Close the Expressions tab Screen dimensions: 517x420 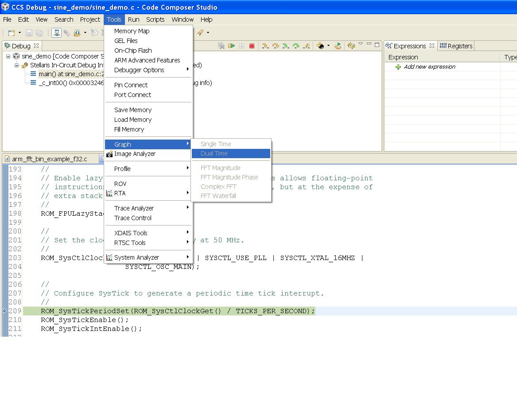coord(431,46)
